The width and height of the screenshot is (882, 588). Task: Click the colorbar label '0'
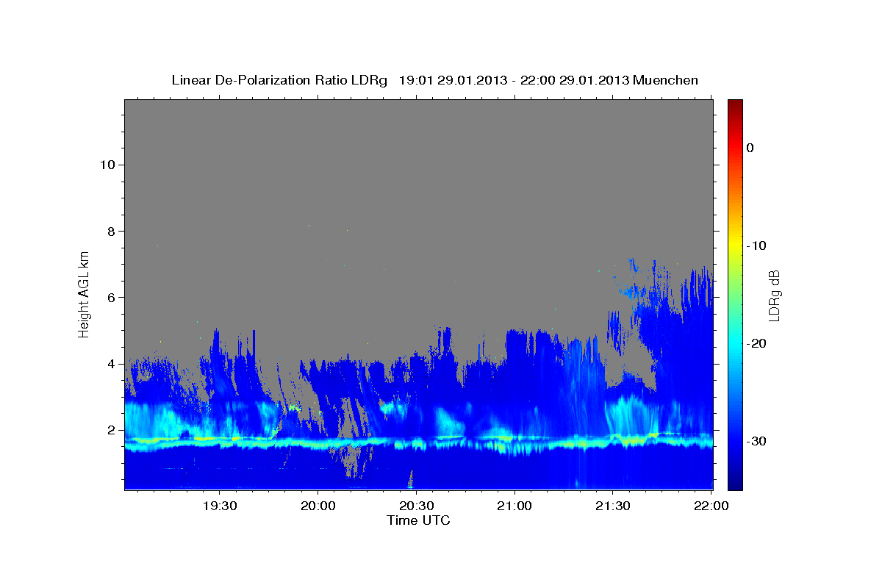pyautogui.click(x=750, y=148)
